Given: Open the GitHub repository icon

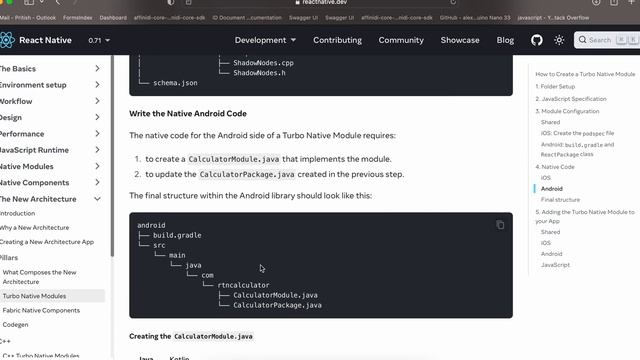Looking at the screenshot, I should [537, 40].
